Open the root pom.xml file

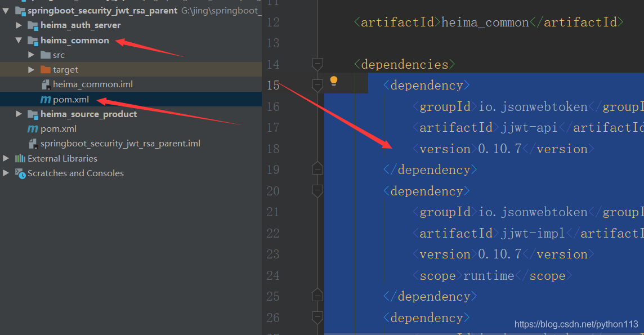click(59, 128)
